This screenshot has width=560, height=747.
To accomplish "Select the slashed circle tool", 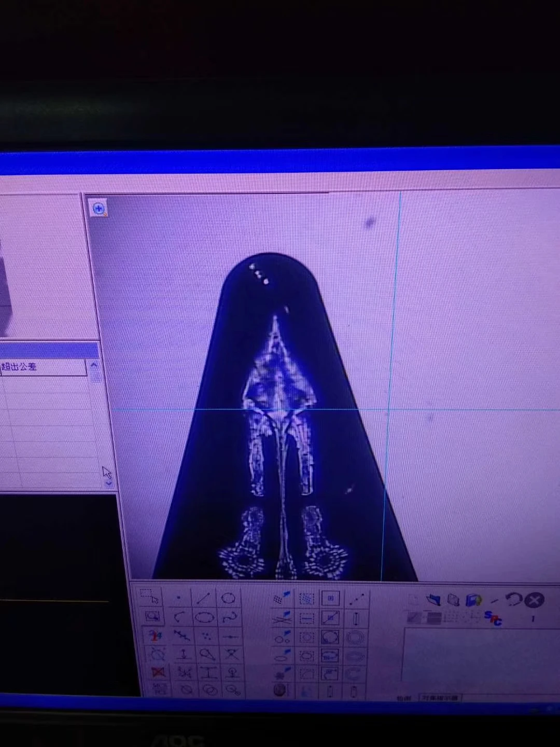I will pos(186,690).
